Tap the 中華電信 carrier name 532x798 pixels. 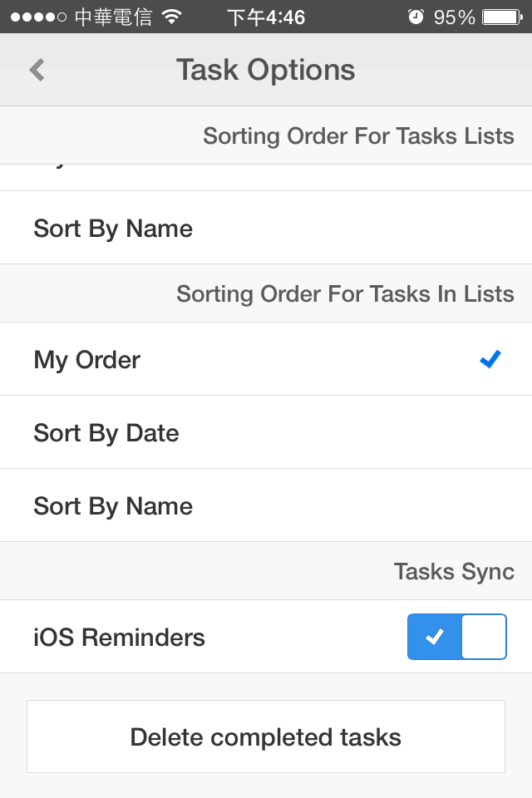113,17
